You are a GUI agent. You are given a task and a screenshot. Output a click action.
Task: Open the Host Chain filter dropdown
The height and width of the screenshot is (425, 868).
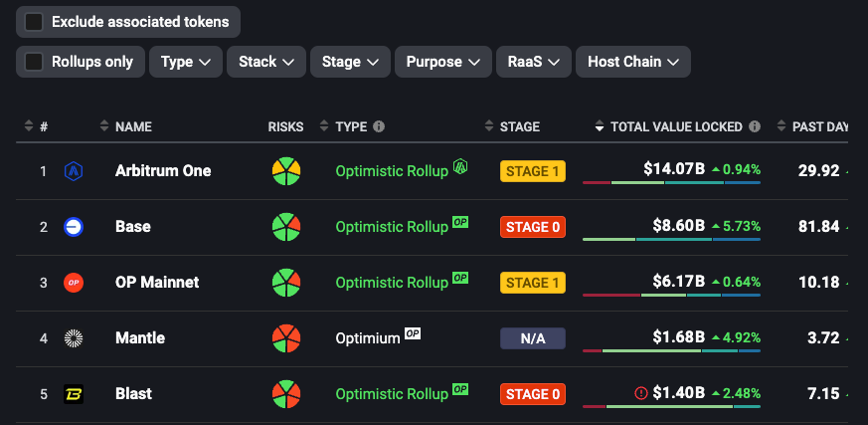point(633,62)
